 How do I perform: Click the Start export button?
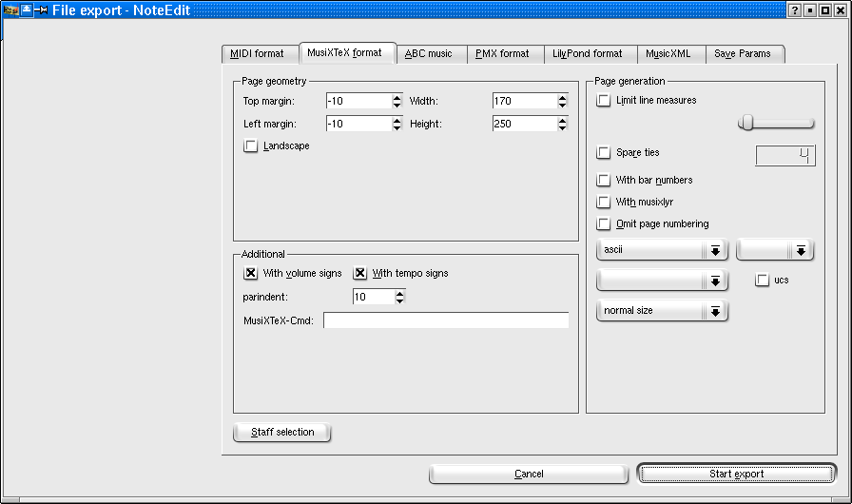tap(736, 474)
